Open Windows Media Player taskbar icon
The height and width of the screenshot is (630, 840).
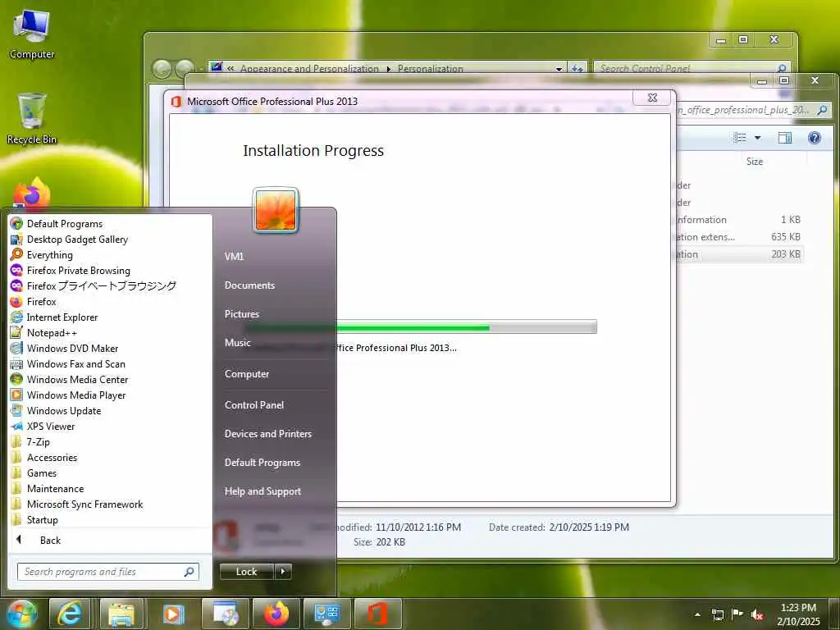click(172, 614)
